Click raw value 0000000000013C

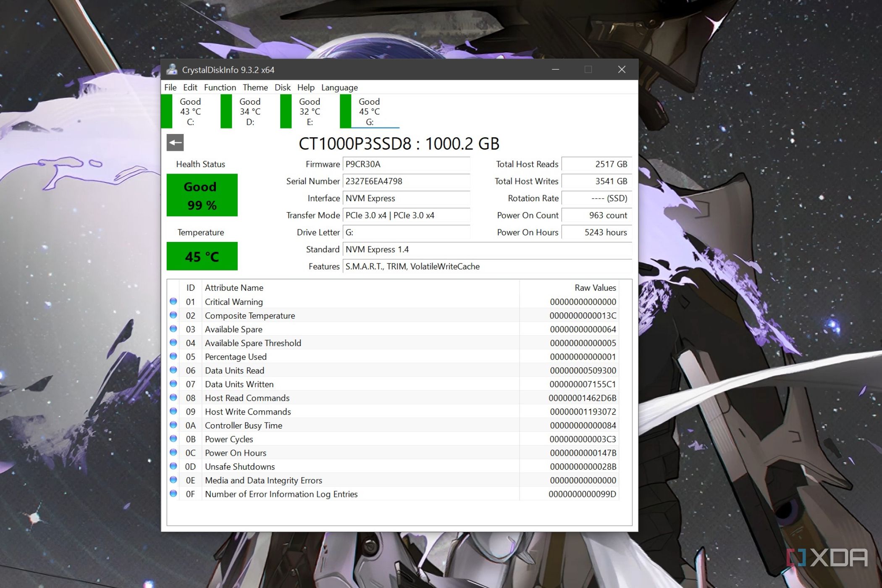(x=583, y=315)
